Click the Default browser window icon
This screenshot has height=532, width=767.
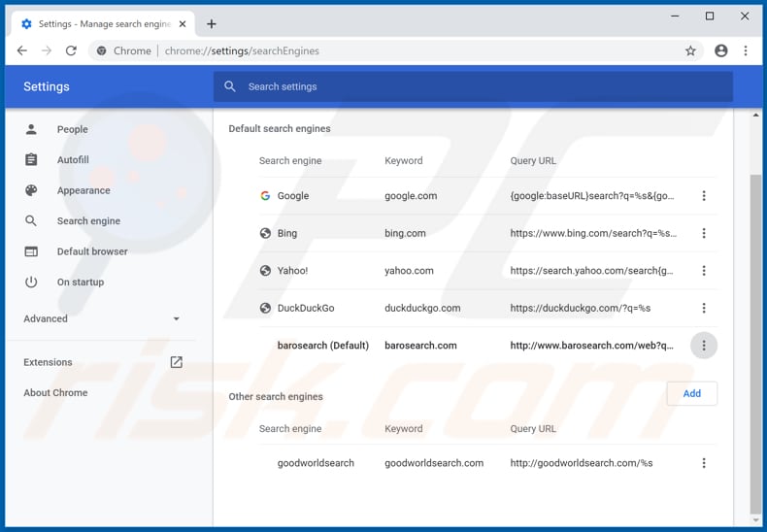point(31,251)
